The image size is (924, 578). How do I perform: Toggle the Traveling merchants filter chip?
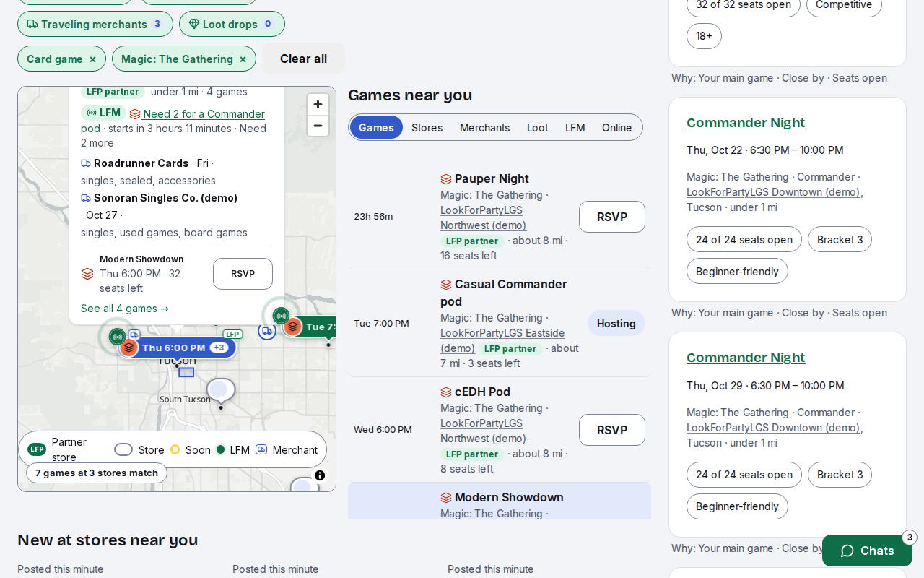point(95,24)
